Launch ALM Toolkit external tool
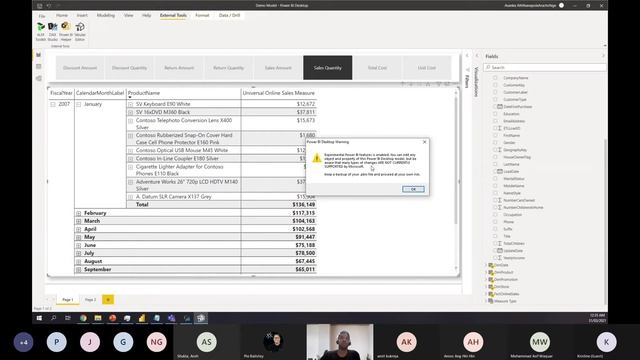The image size is (640, 360). (41, 31)
